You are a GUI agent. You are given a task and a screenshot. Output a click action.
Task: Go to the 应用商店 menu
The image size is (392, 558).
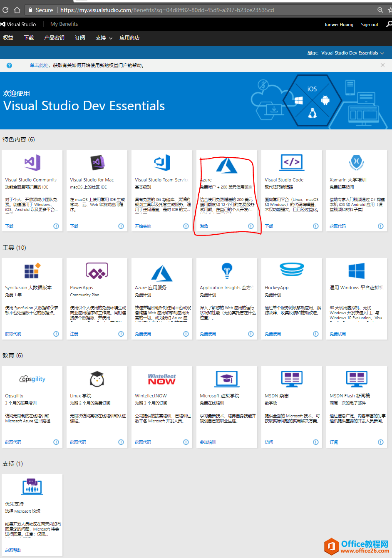pyautogui.click(x=129, y=38)
